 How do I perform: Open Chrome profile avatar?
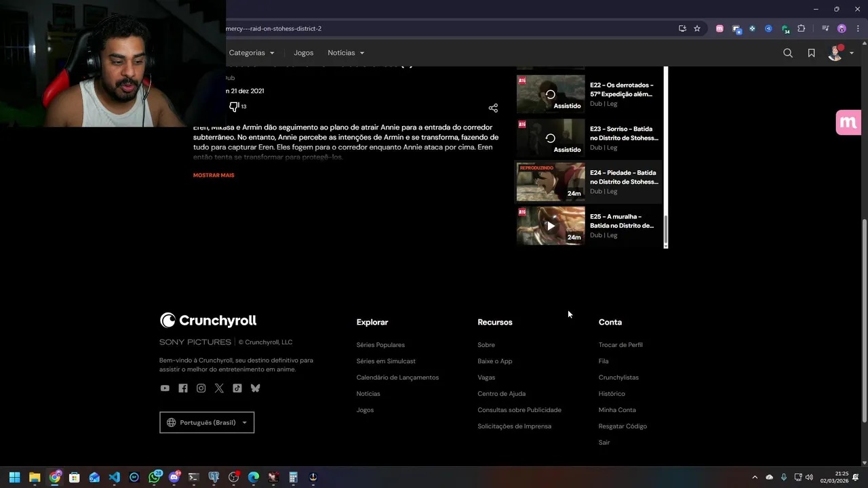pyautogui.click(x=842, y=28)
